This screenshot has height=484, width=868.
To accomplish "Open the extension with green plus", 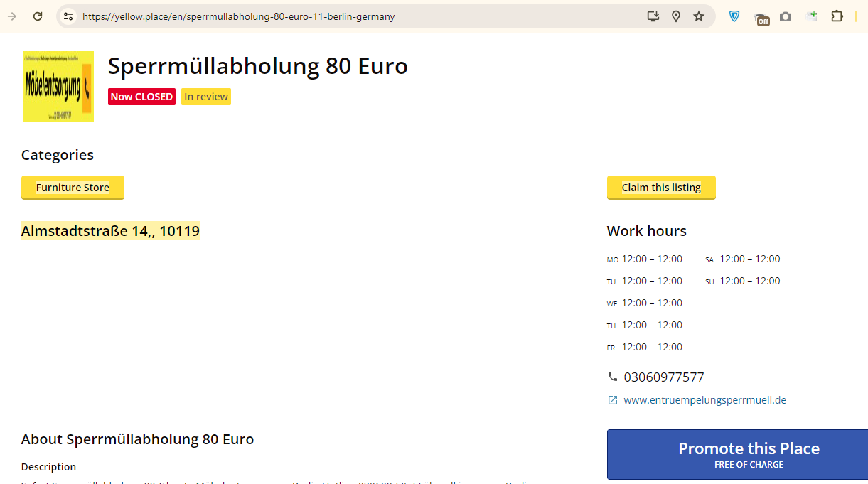I will [x=811, y=16].
